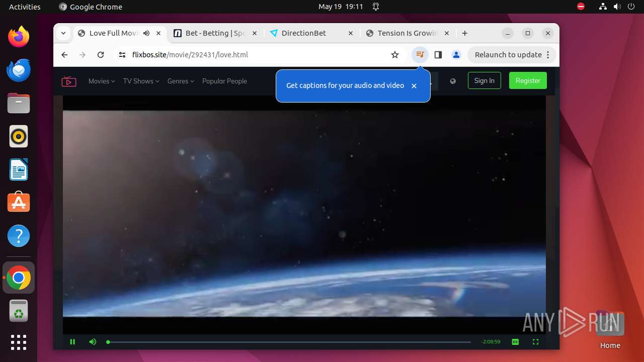Close the Love Full Movie tab
644x362 pixels.
pyautogui.click(x=158, y=33)
